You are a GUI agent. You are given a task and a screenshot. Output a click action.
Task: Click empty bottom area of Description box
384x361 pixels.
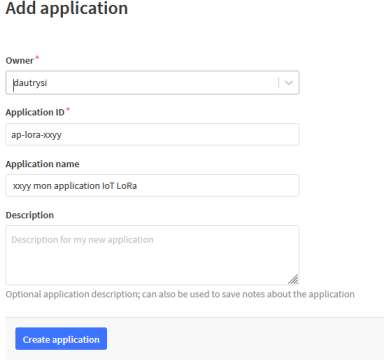click(x=147, y=270)
